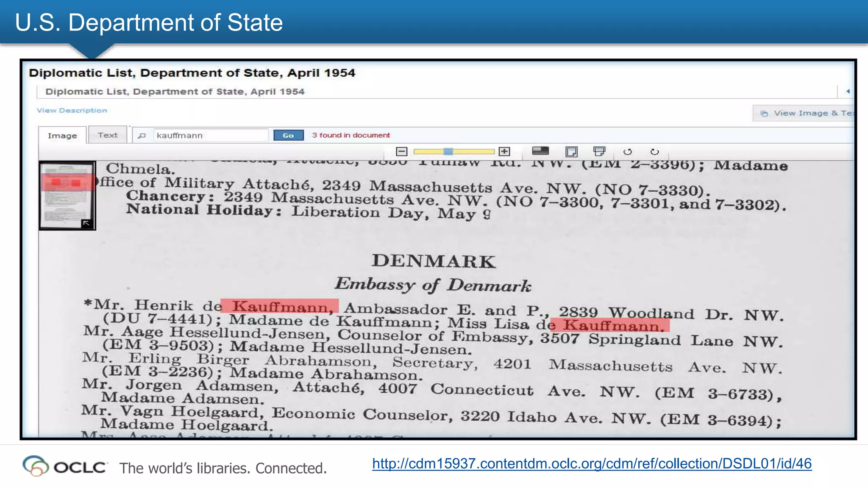Image resolution: width=868 pixels, height=488 pixels.
Task: Click the 'Embassy of Denmark' italic heading
Action: point(433,285)
